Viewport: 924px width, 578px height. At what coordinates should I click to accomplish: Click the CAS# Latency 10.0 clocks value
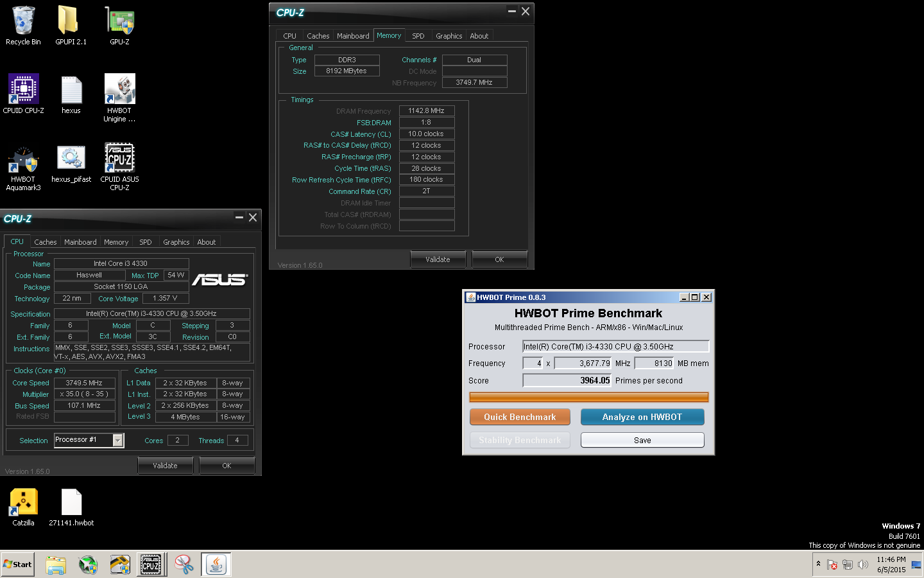(427, 134)
